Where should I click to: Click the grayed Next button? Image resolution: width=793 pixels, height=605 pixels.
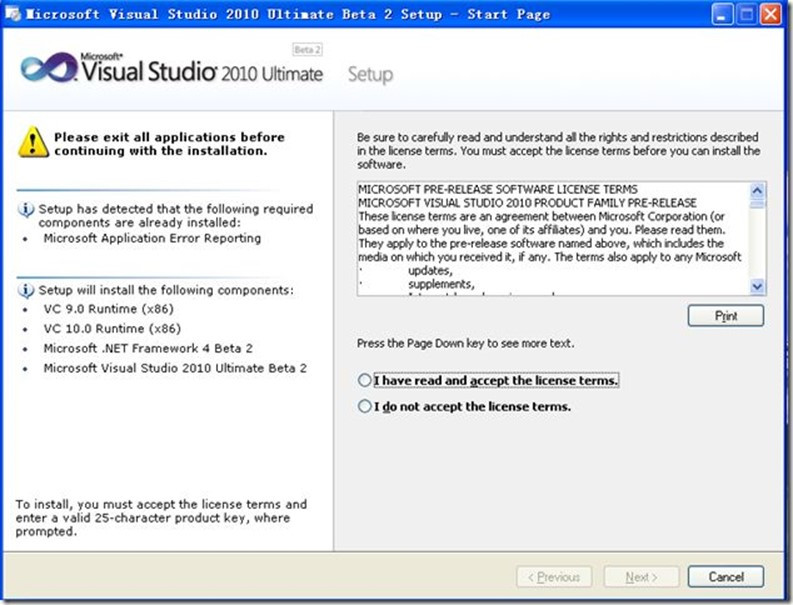641,577
